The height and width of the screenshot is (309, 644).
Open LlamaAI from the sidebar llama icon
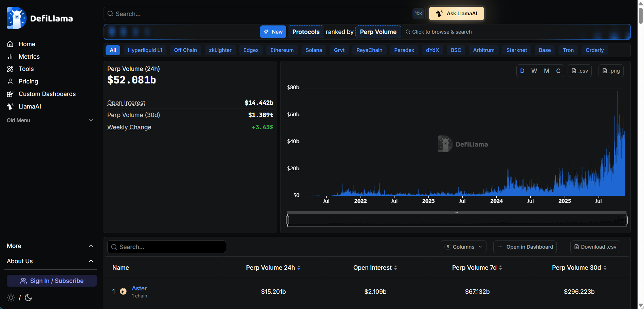[10, 107]
